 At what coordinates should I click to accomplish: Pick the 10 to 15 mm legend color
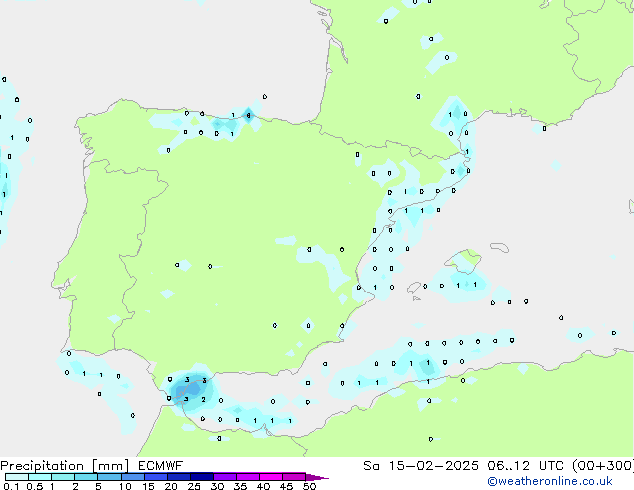tap(133, 477)
